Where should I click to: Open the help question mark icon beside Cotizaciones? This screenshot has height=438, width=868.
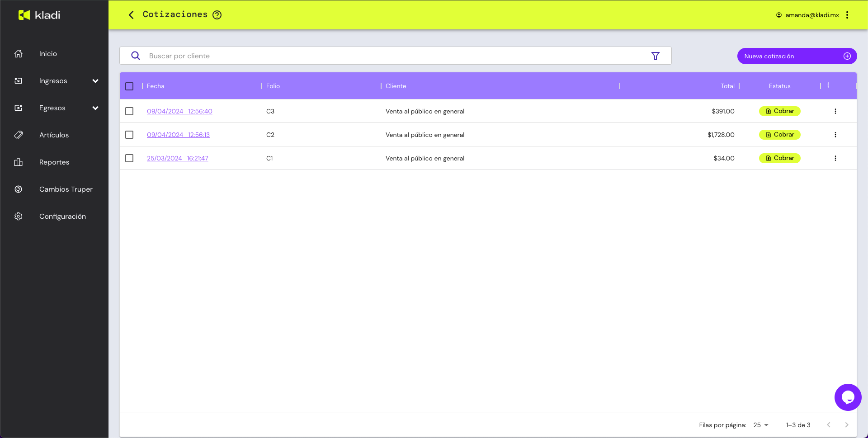pyautogui.click(x=217, y=15)
